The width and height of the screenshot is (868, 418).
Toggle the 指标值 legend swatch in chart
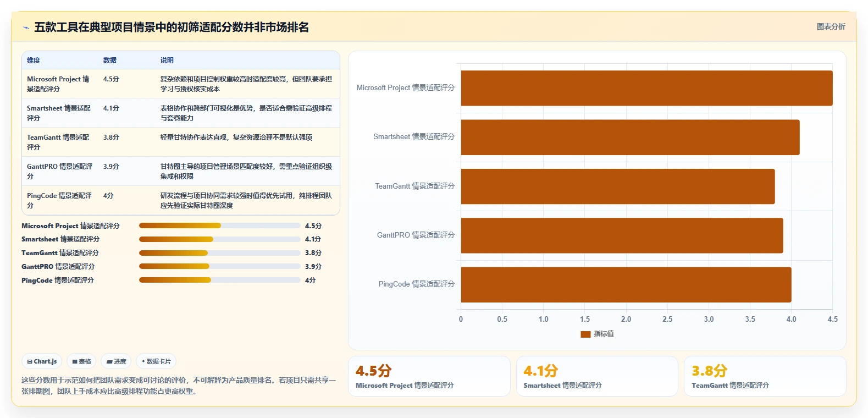point(585,334)
